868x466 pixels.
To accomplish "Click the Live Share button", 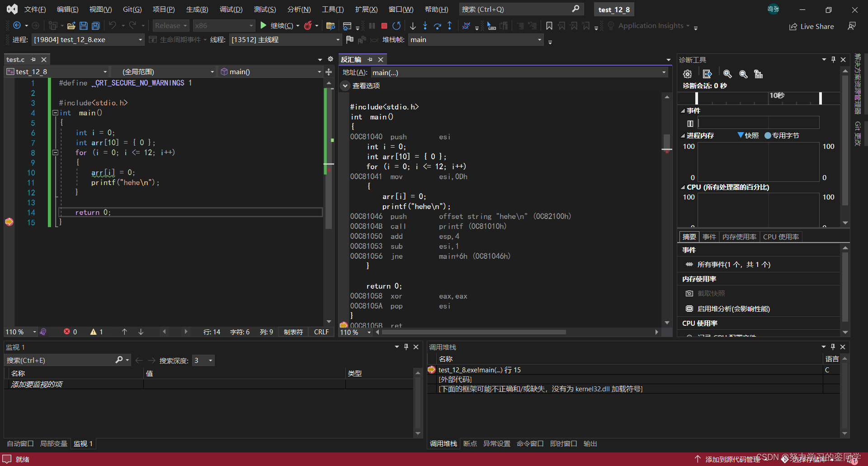I will (811, 27).
